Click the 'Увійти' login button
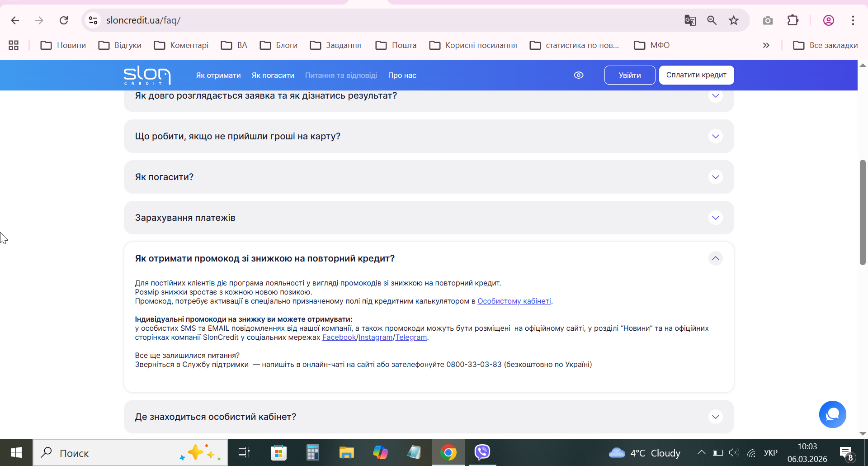 pos(630,75)
